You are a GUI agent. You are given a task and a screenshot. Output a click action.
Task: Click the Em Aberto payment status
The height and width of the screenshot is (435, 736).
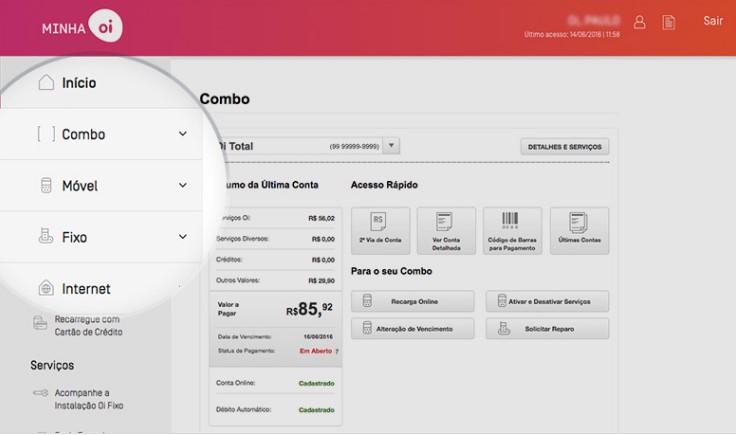coord(315,351)
